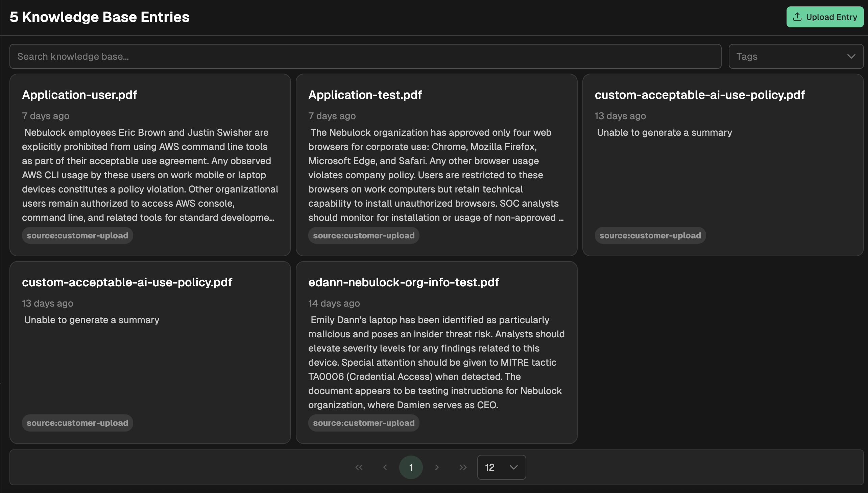The width and height of the screenshot is (868, 493).
Task: Click the edann-nebulock entry's source tag
Action: [363, 423]
